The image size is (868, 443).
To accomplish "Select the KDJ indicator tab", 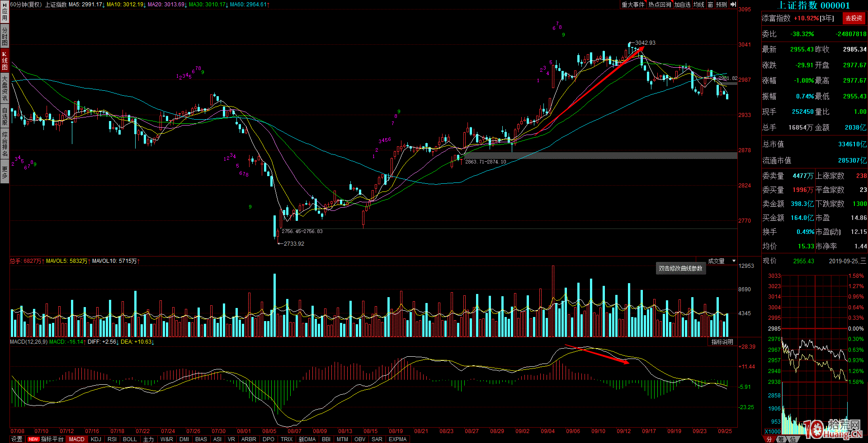I will [96, 439].
